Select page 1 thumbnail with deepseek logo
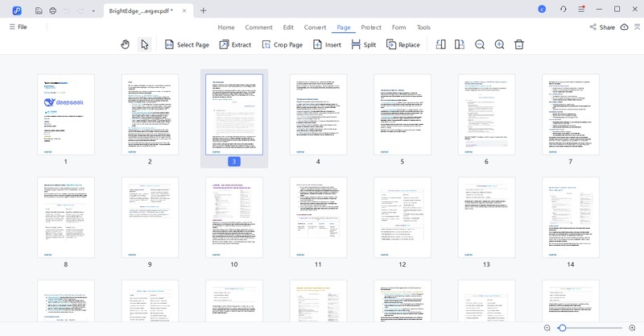The width and height of the screenshot is (644, 336). tap(66, 114)
